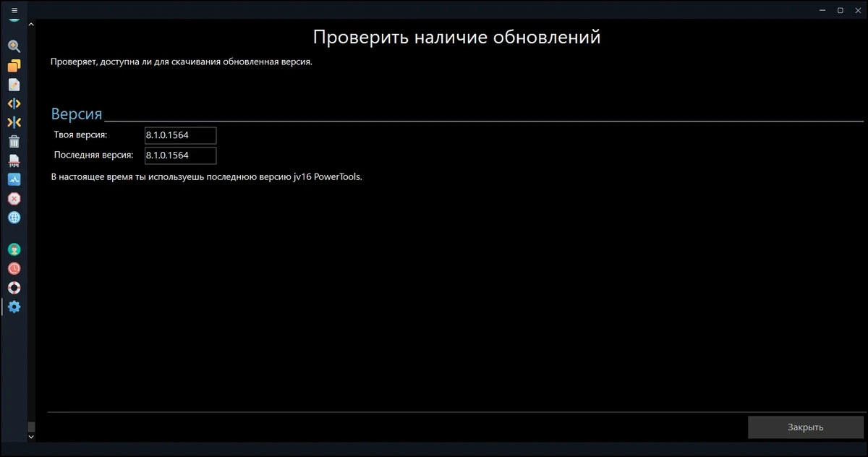The height and width of the screenshot is (457, 868).
Task: Open the lifebuoy help icon
Action: point(14,287)
